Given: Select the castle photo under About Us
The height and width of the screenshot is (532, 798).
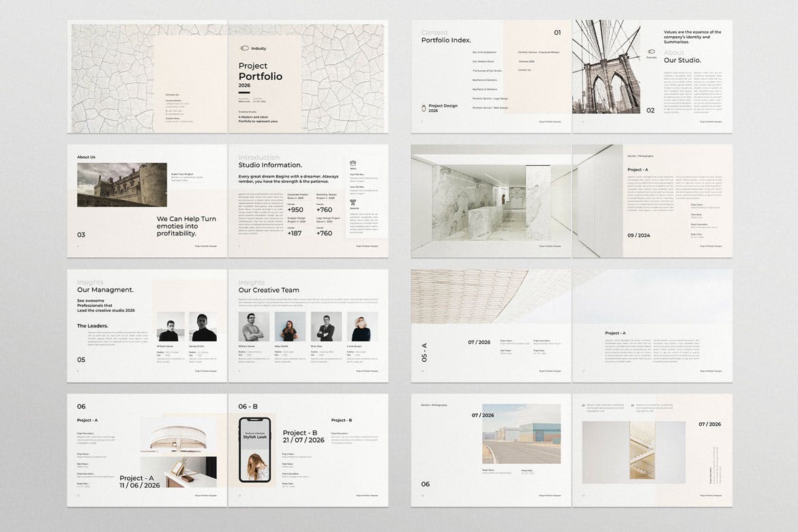Looking at the screenshot, I should pyautogui.click(x=121, y=185).
